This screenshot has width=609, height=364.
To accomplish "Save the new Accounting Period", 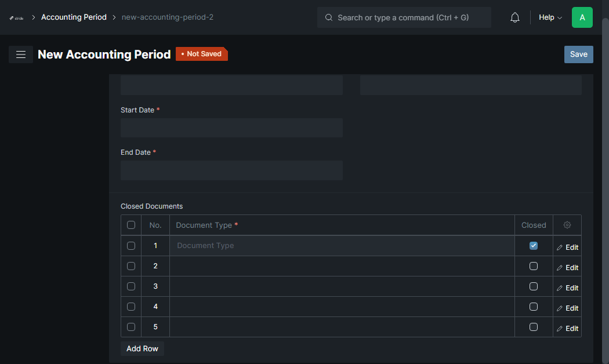I will [x=578, y=54].
